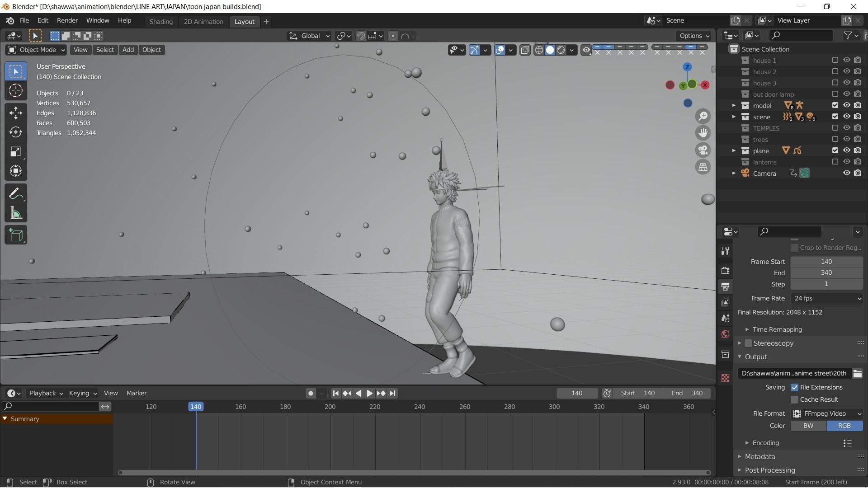The height and width of the screenshot is (488, 868).
Task: Play the animation forward
Action: pos(369,393)
